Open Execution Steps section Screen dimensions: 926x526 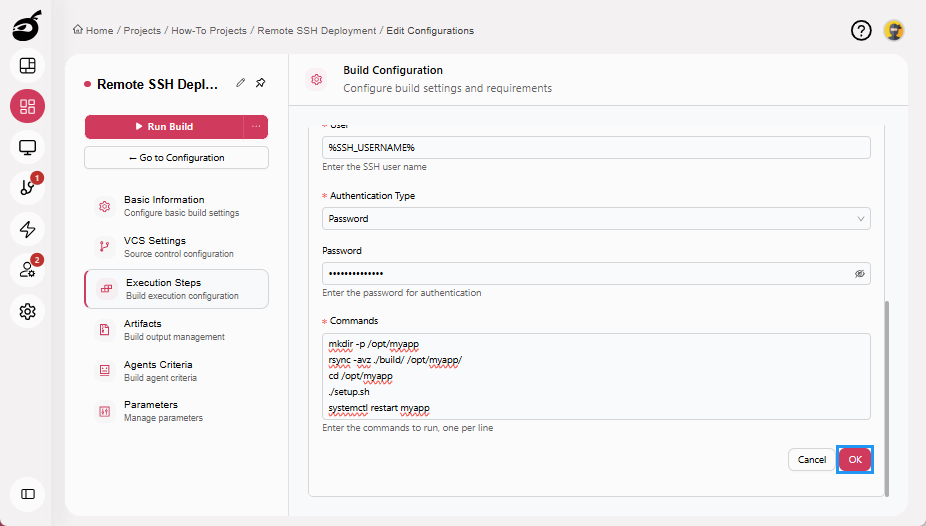(177, 289)
